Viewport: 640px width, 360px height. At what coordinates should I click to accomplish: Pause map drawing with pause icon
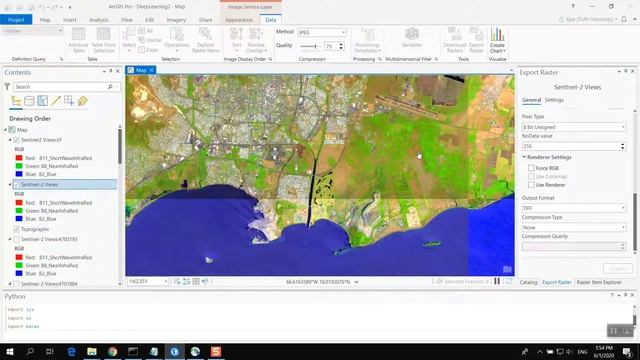(x=497, y=281)
